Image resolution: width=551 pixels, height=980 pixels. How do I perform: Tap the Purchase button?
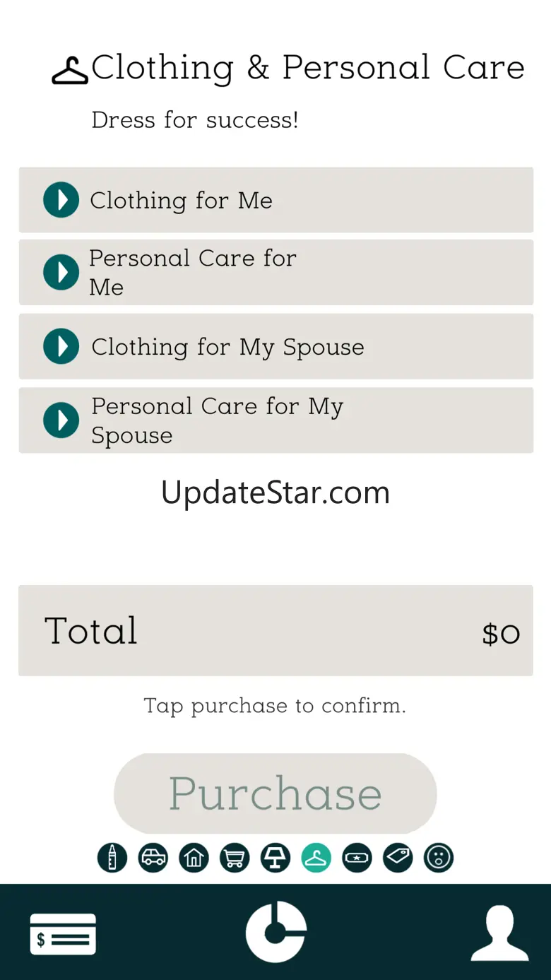point(275,793)
